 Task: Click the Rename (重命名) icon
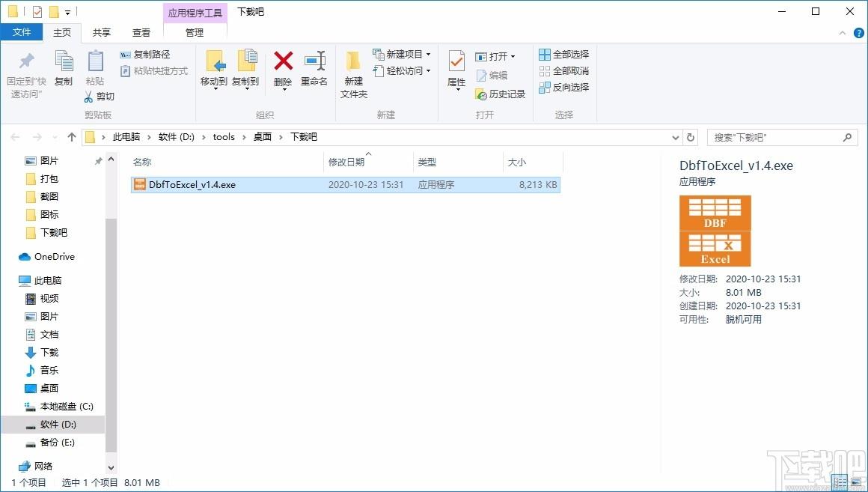click(x=314, y=61)
